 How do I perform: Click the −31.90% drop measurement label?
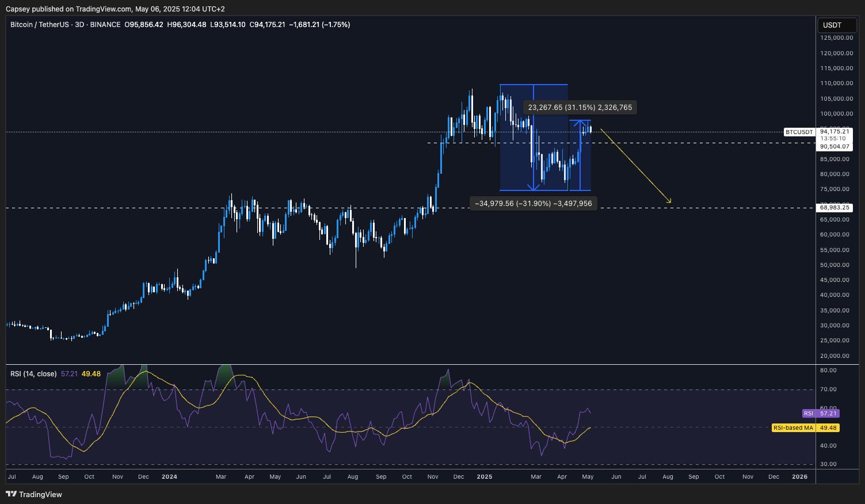pos(533,203)
